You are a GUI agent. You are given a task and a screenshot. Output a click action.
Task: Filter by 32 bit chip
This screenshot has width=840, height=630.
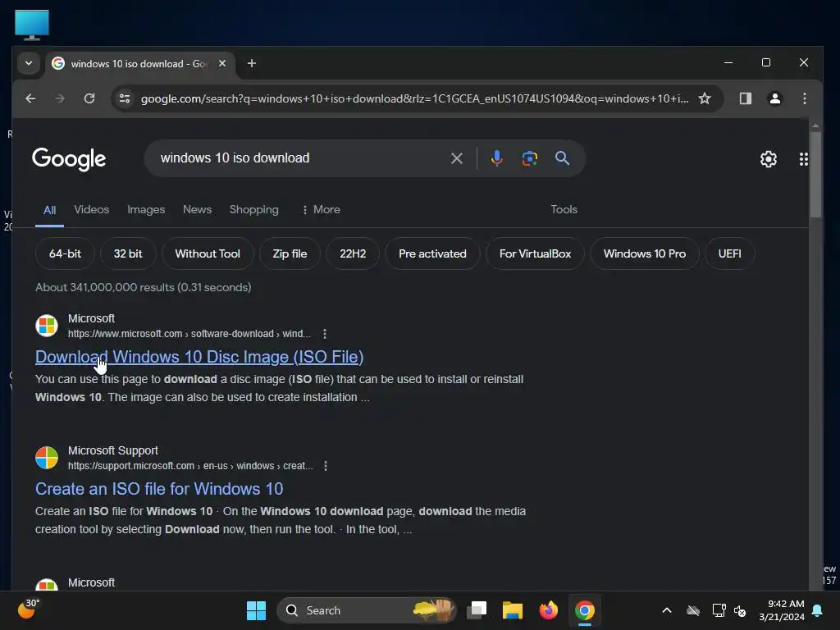click(x=127, y=254)
